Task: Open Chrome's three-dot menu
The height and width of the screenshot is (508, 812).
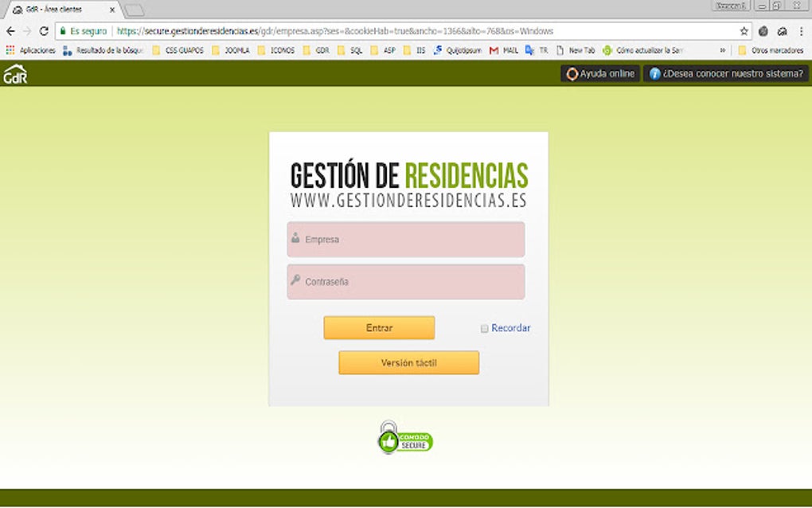Action: 800,30
